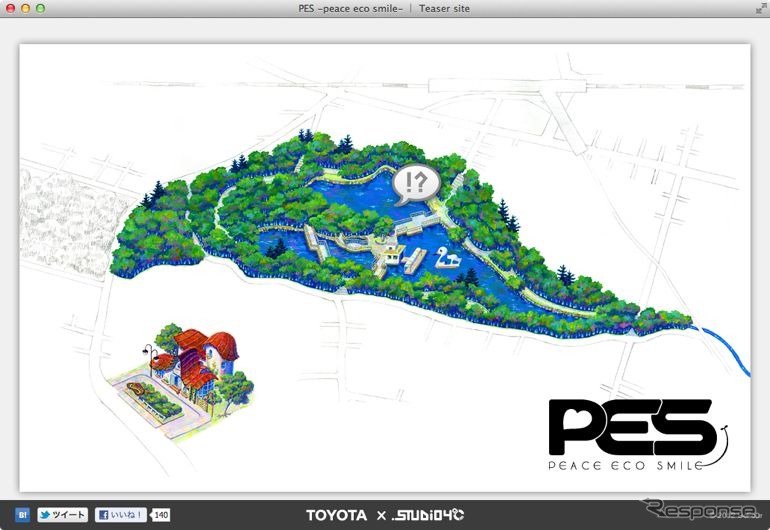This screenshot has height=530, width=770.
Task: Click the Response watermark logo
Action: pyautogui.click(x=698, y=510)
